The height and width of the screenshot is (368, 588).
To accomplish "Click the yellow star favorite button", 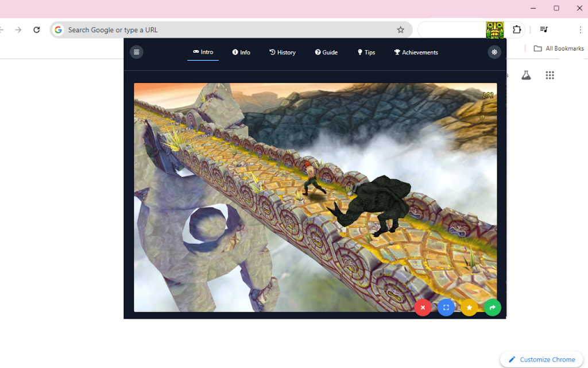I will 469,308.
